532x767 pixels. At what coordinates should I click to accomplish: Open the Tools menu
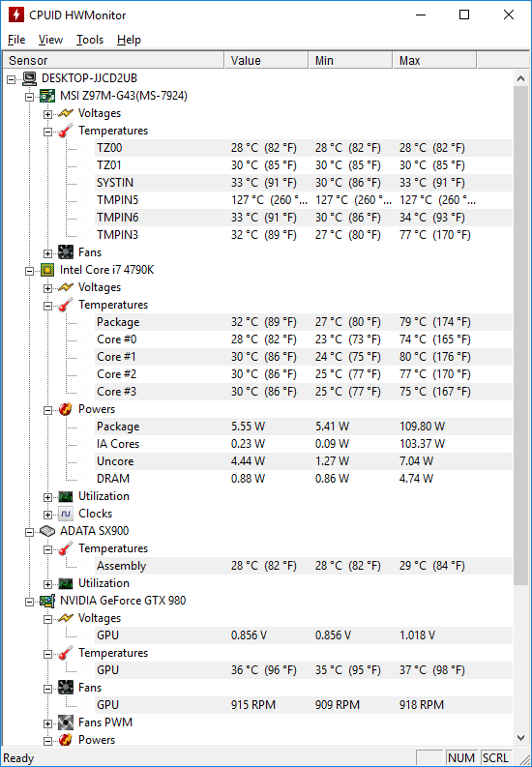coord(90,40)
